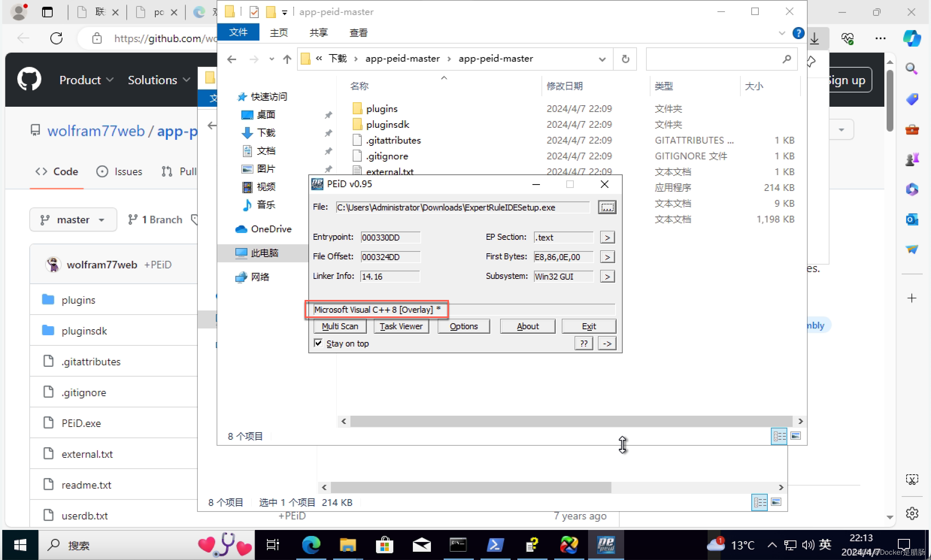Switch Explorer to details view icon
931x560 pixels.
778,436
